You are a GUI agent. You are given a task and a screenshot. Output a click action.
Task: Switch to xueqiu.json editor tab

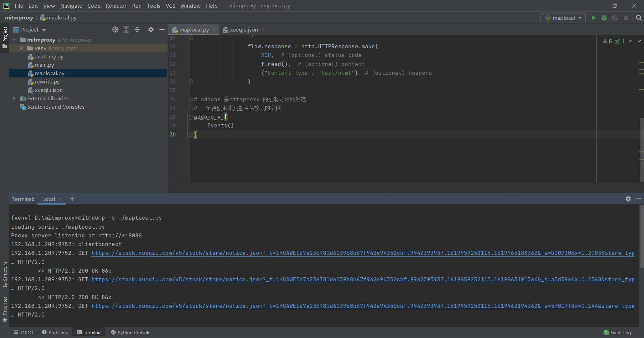point(244,30)
